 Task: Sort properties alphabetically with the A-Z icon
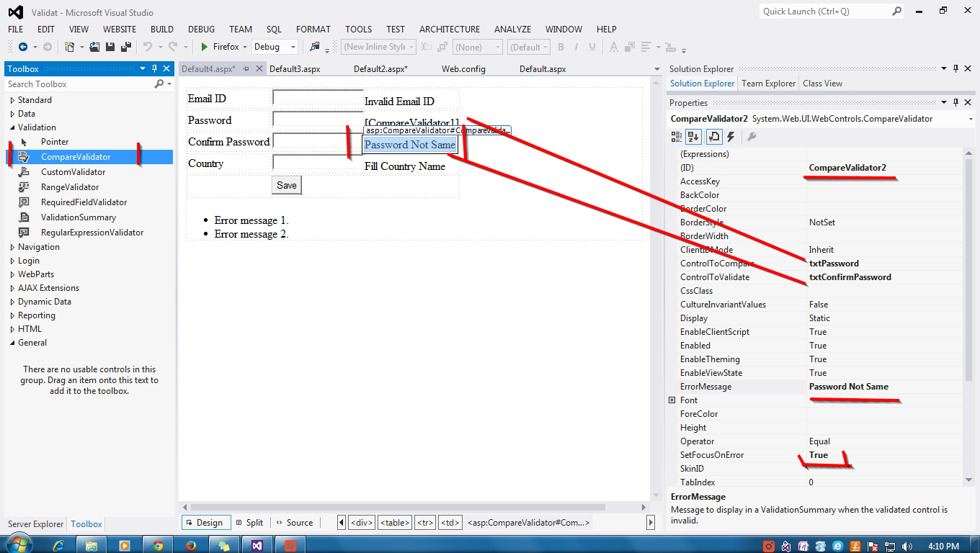click(692, 137)
